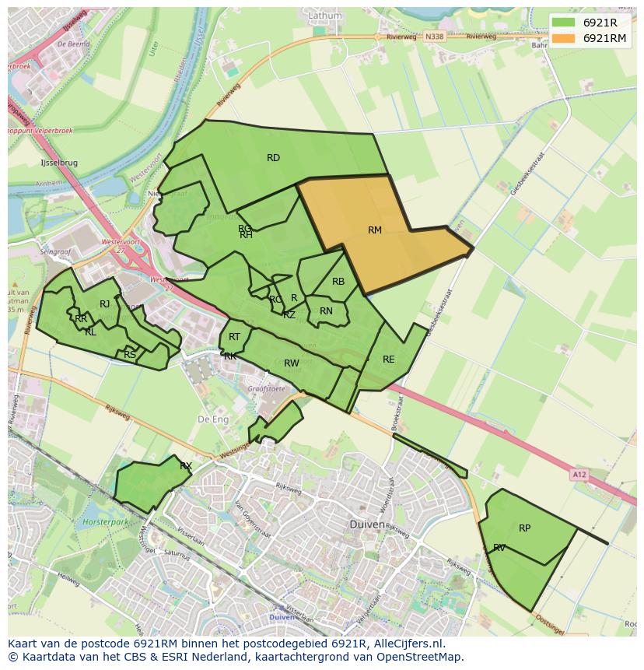This screenshot has width=644, height=670.
Task: Toggle the 6921RM legend checkbox
Action: pos(563,40)
